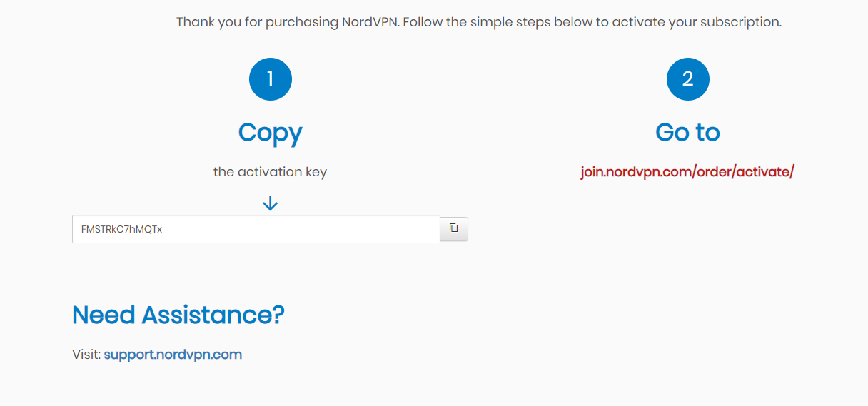Click the blue "Copy" heading

coord(270,133)
